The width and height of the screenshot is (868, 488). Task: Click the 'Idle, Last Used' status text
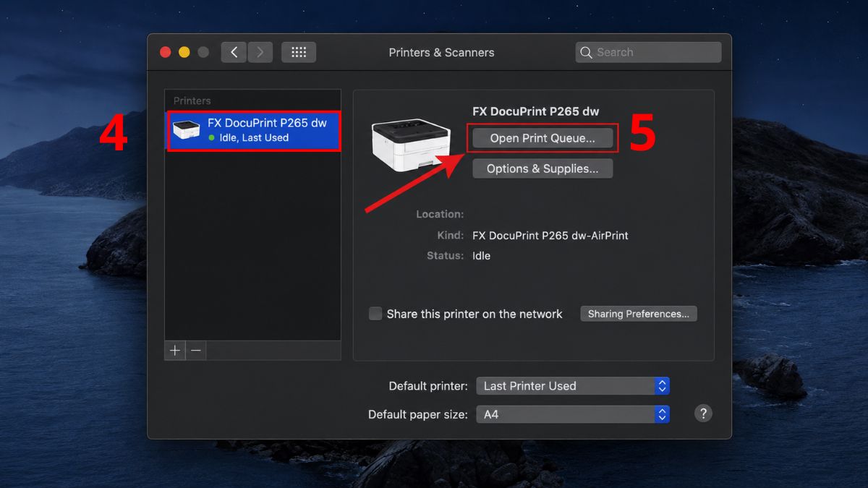point(254,137)
